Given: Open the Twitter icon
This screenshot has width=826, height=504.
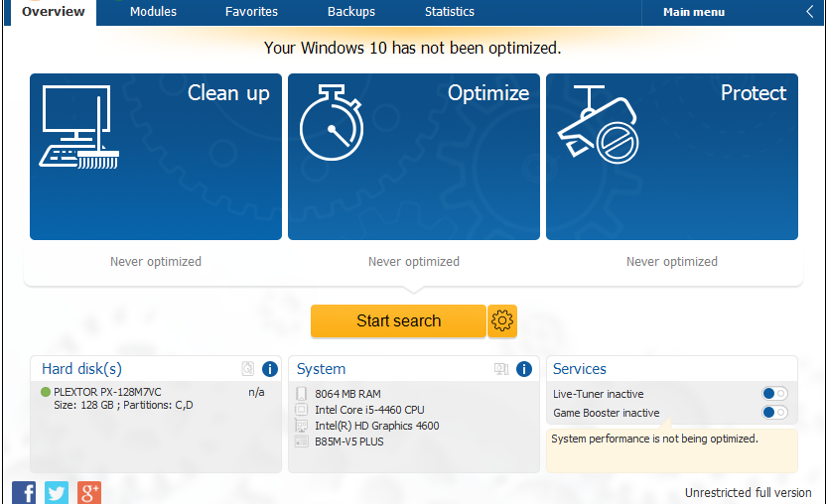Looking at the screenshot, I should pyautogui.click(x=57, y=493).
